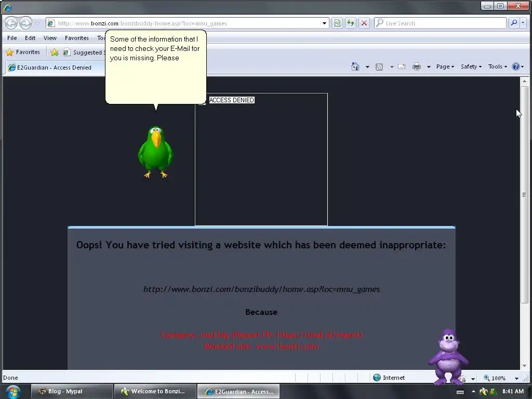Click the Blocked site www.bonzi.com line
The width and height of the screenshot is (532, 399).
pos(262,347)
